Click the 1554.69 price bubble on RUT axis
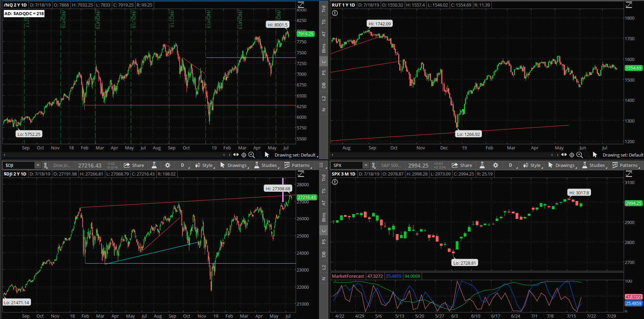Image resolution: width=644 pixels, height=319 pixels. pos(634,68)
